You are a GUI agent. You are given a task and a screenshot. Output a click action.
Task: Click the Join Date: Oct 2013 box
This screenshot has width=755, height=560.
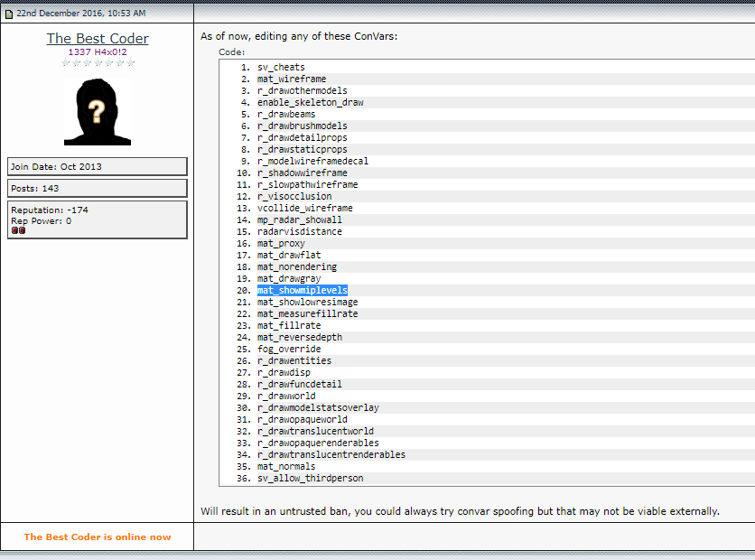tap(98, 166)
